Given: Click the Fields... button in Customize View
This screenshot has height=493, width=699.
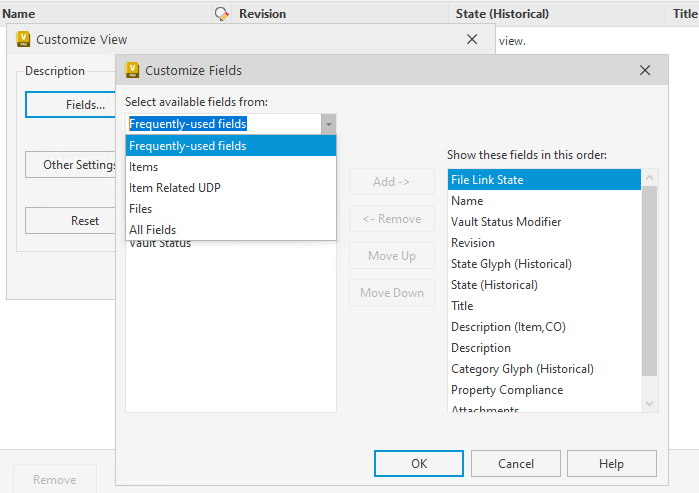Looking at the screenshot, I should click(x=72, y=105).
